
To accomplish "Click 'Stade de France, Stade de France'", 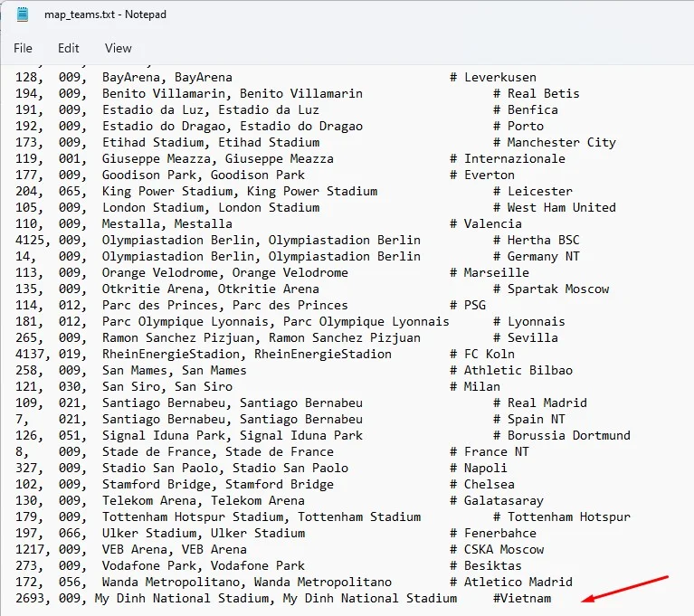I will (218, 451).
